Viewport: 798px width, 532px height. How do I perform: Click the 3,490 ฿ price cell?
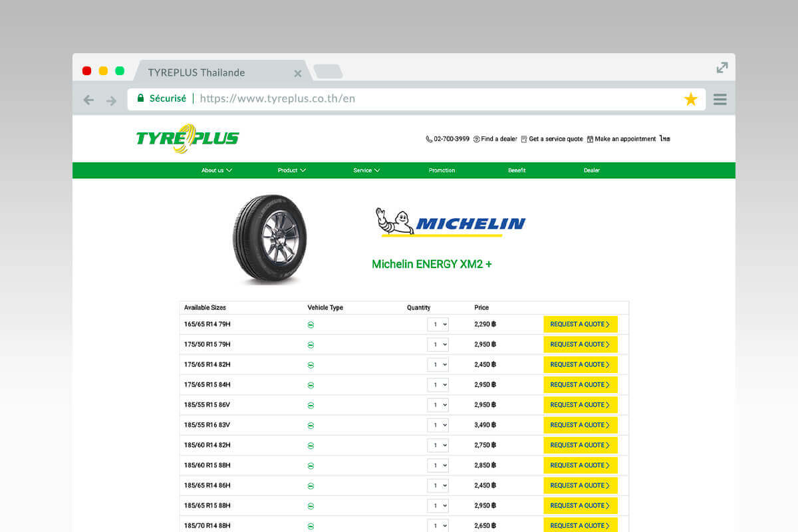[485, 425]
